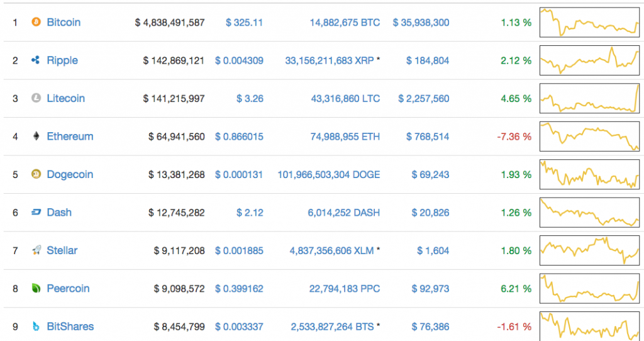
Task: View Litecoin price chart thumbnail
Action: [589, 98]
